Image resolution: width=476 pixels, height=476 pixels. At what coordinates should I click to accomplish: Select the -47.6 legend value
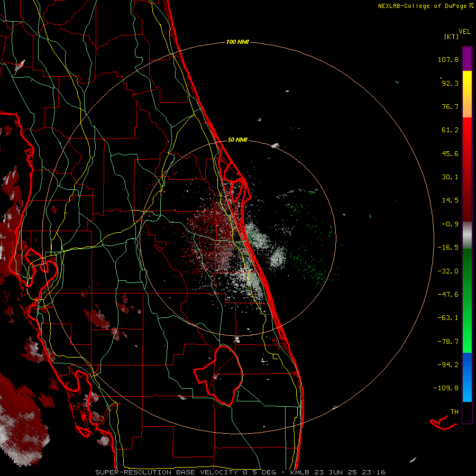point(448,295)
